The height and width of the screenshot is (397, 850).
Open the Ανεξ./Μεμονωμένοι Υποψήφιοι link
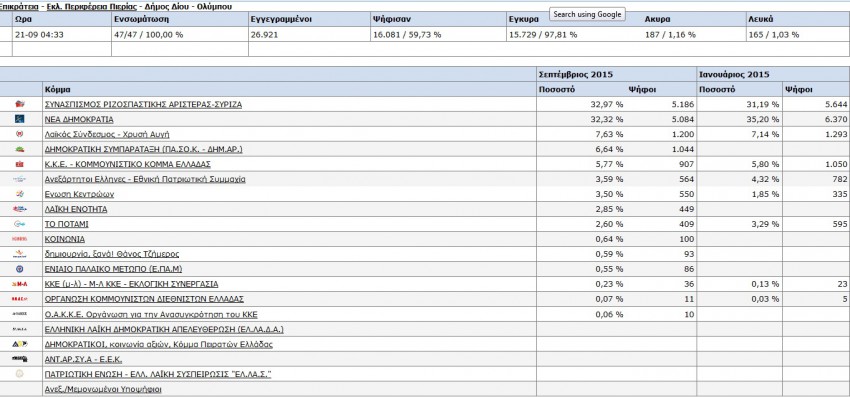[104, 389]
